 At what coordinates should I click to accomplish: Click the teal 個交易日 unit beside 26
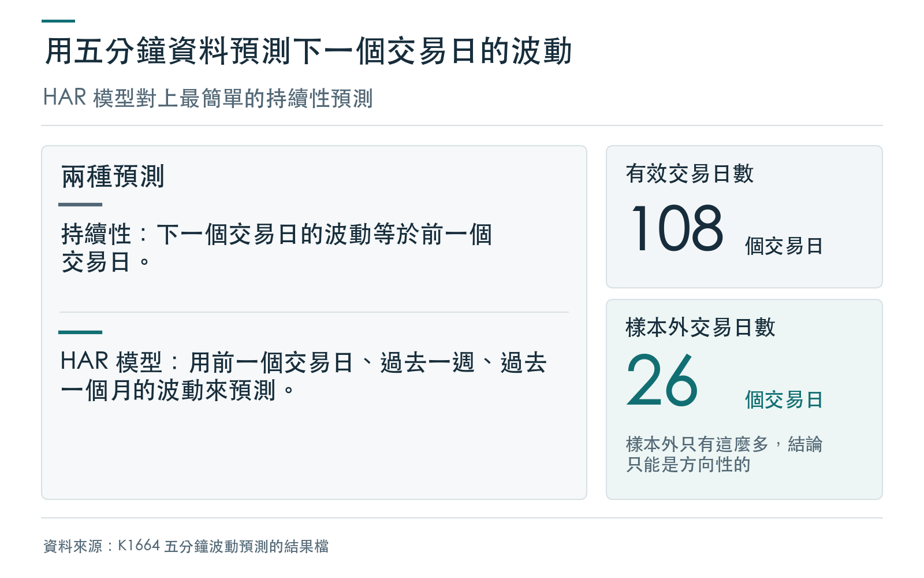[x=784, y=399]
